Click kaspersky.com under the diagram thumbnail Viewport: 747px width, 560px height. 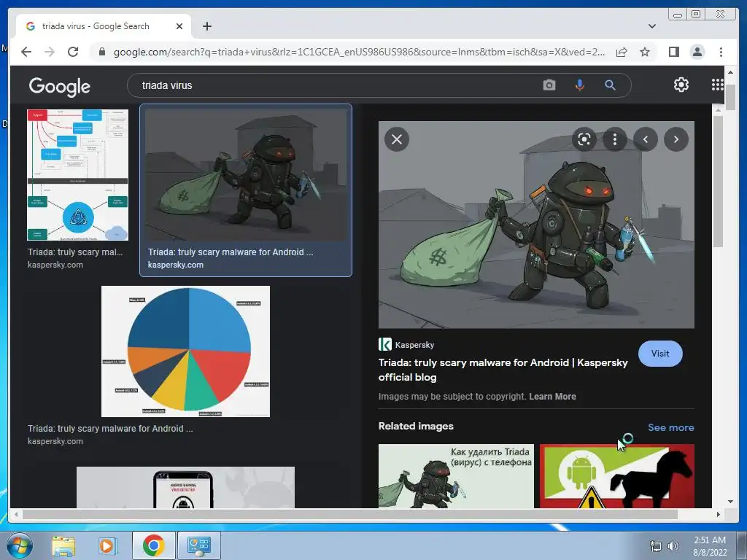[x=55, y=265]
